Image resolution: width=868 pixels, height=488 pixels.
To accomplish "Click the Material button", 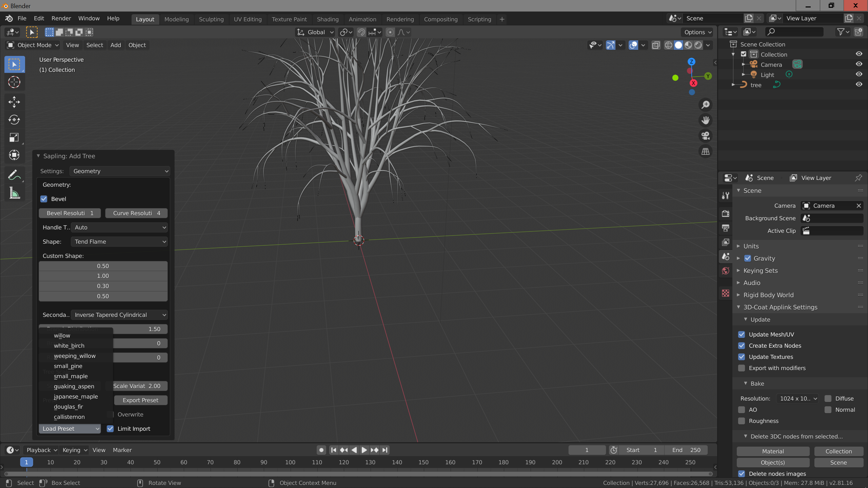I will (x=773, y=451).
